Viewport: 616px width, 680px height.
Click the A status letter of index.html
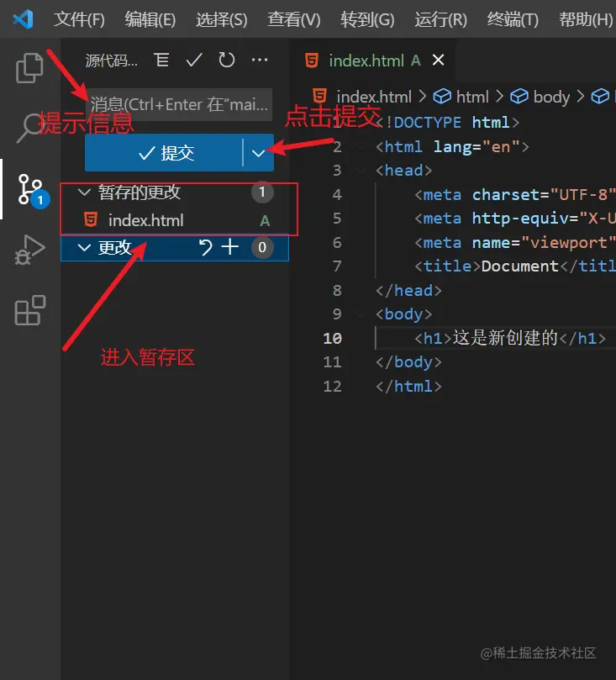click(265, 221)
